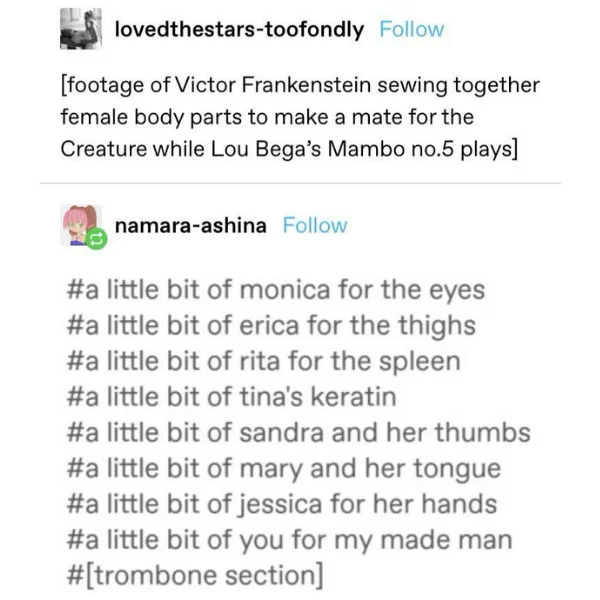Open tag 'you for my made man'

pyautogui.click(x=289, y=540)
